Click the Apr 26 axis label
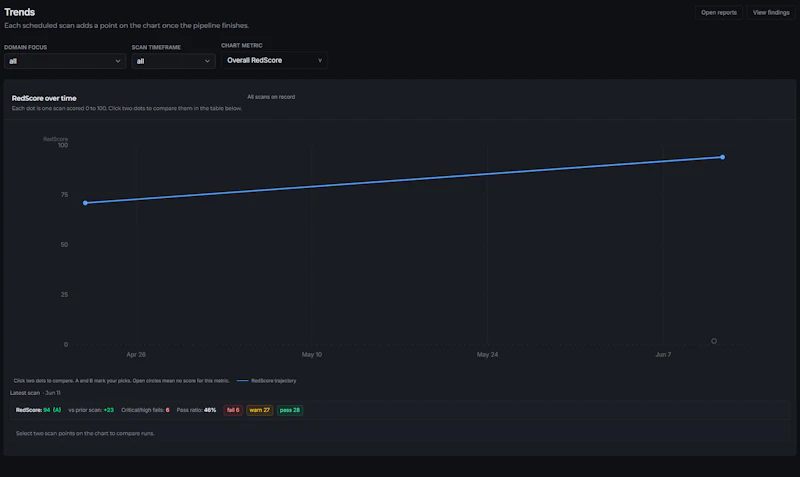 (x=136, y=355)
